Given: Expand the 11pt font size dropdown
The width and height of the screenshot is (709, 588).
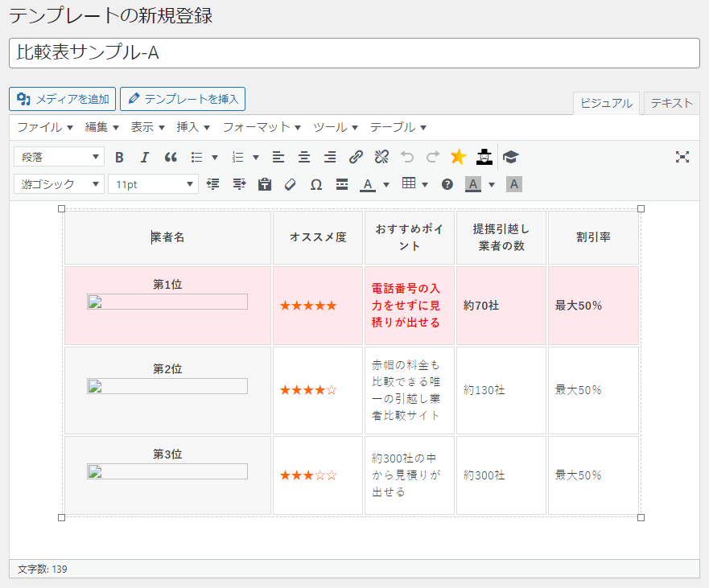Looking at the screenshot, I should pyautogui.click(x=153, y=184).
